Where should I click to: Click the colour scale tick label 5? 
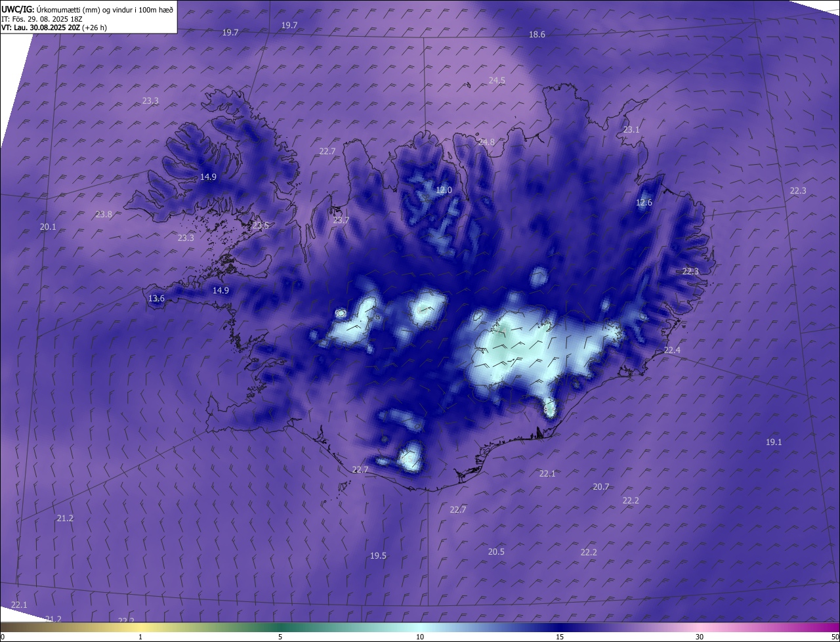tap(280, 637)
